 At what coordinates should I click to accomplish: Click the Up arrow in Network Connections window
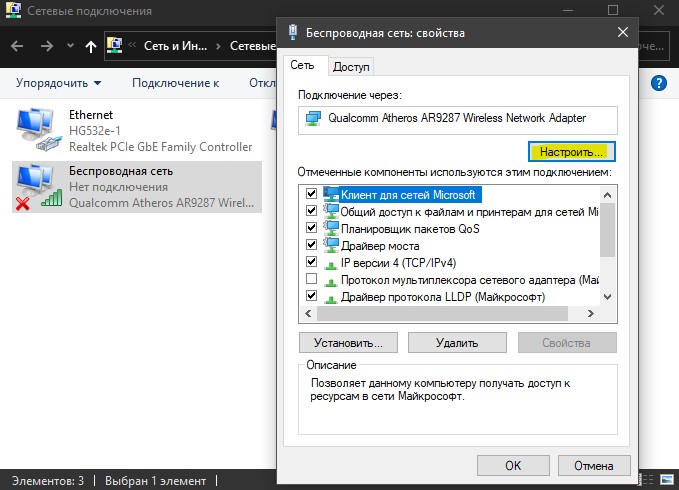[x=91, y=46]
